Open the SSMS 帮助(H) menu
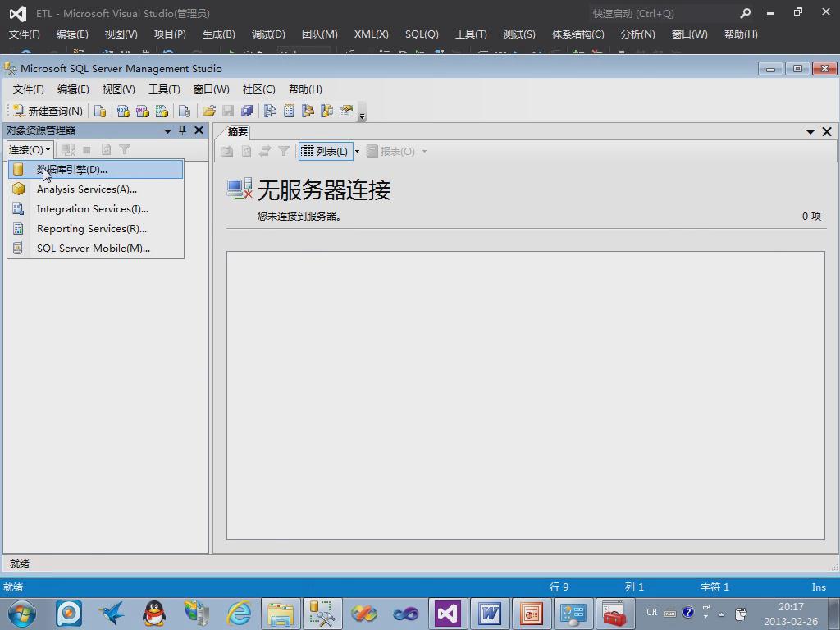This screenshot has height=630, width=840. click(x=305, y=89)
